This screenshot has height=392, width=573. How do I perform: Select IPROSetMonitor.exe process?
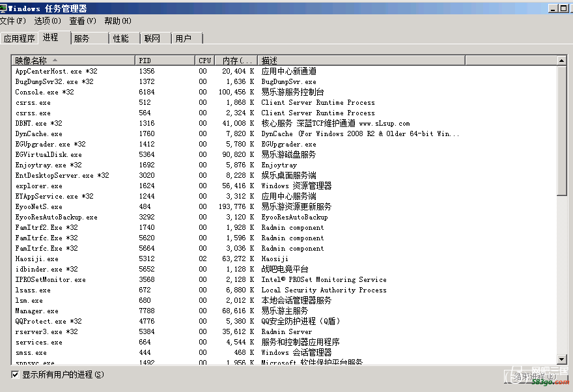coord(285,279)
